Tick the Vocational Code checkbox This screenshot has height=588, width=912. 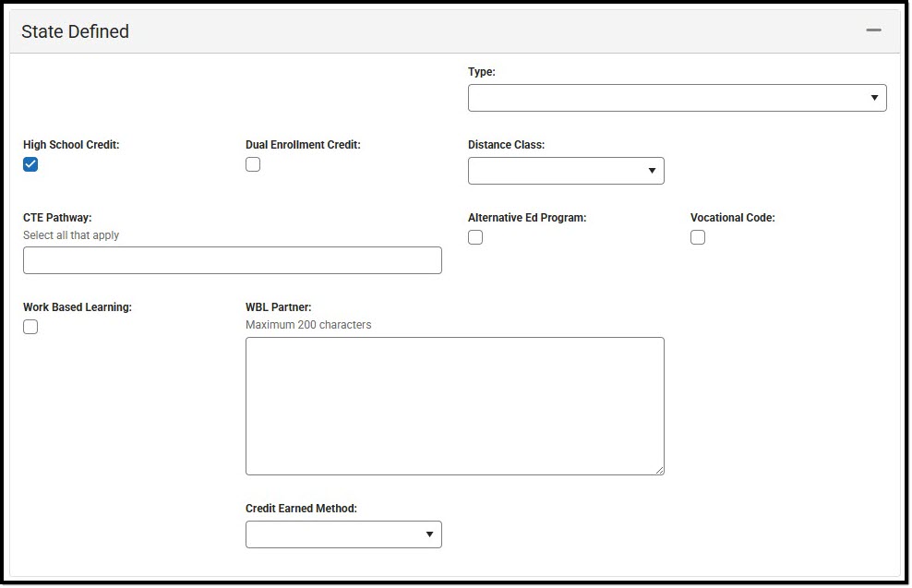pos(698,237)
